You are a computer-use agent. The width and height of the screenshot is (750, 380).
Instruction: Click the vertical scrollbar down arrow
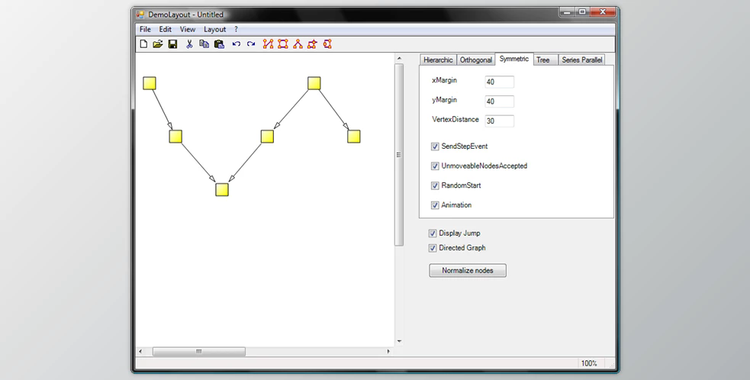(399, 341)
